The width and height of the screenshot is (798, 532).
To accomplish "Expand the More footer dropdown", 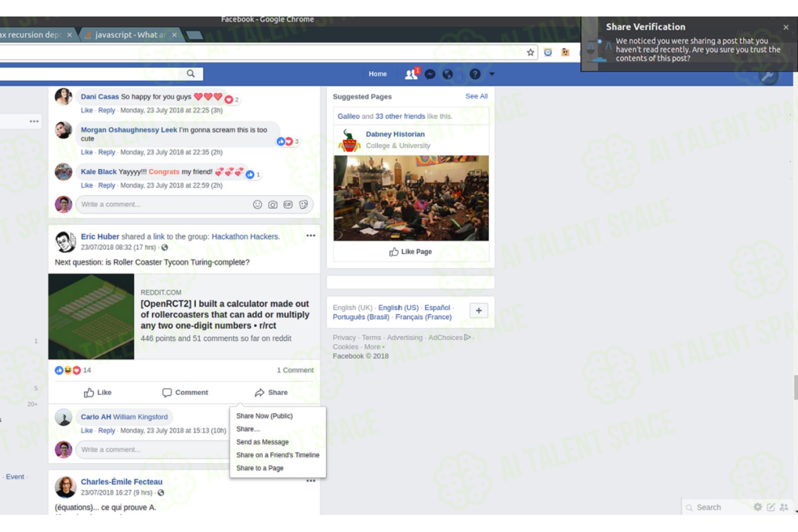I will 375,347.
